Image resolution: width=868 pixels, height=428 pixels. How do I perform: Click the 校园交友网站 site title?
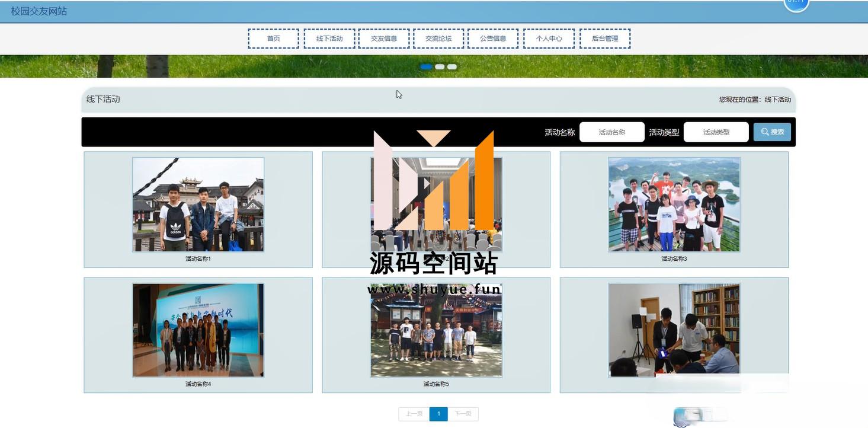39,11
